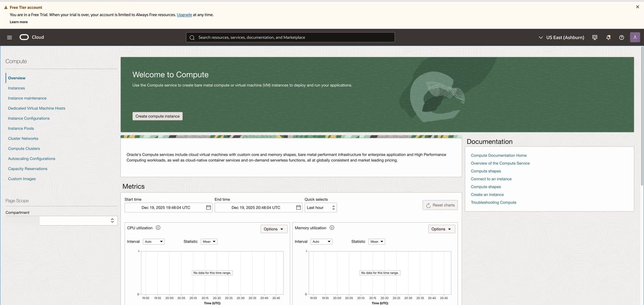Go to Instances in Compute sidebar

click(x=16, y=88)
